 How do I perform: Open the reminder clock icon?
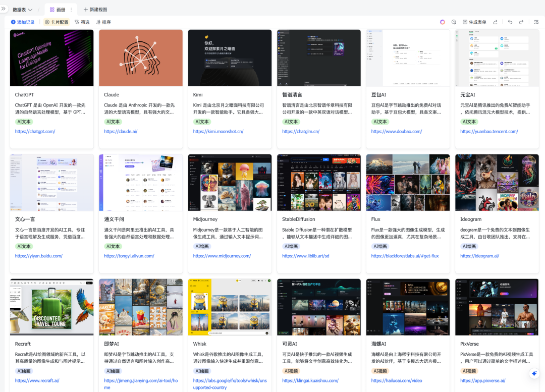[x=454, y=22]
